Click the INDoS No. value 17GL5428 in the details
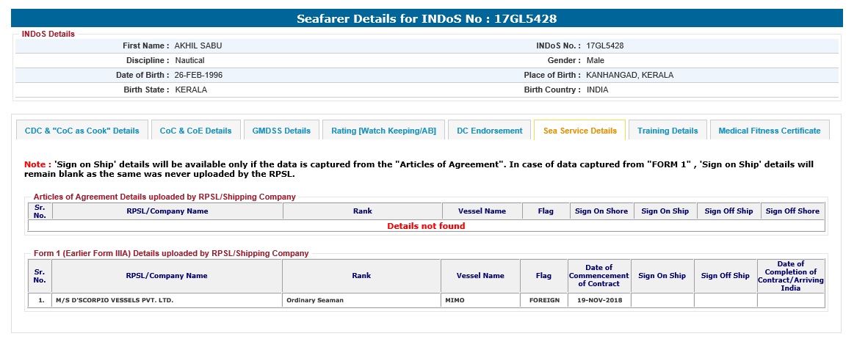The width and height of the screenshot is (868, 339). [605, 45]
